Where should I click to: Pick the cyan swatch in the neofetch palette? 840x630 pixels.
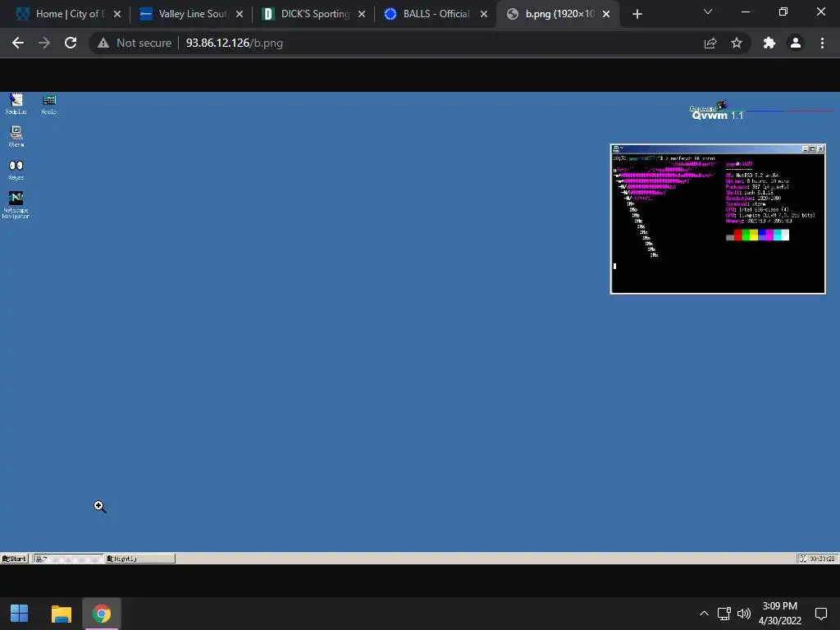pyautogui.click(x=778, y=235)
